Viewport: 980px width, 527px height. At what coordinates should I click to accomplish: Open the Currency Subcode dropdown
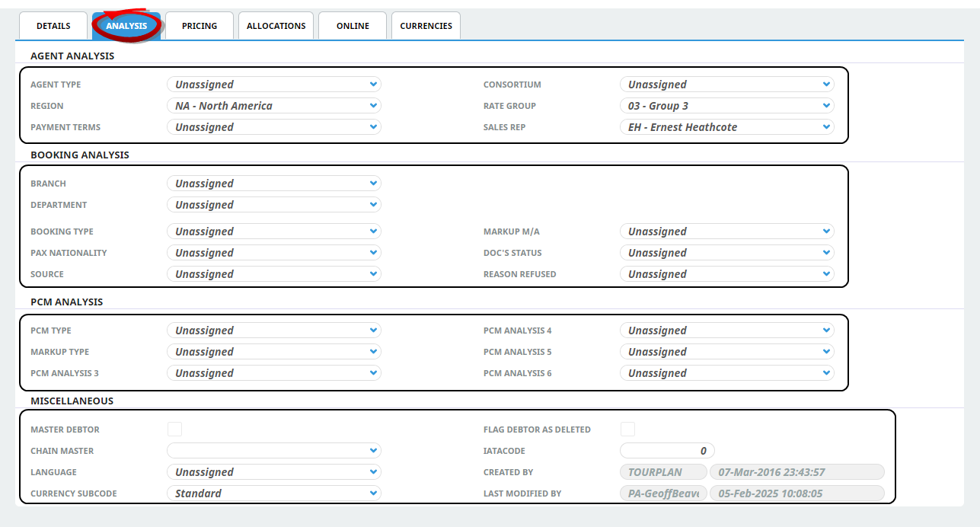[274, 493]
